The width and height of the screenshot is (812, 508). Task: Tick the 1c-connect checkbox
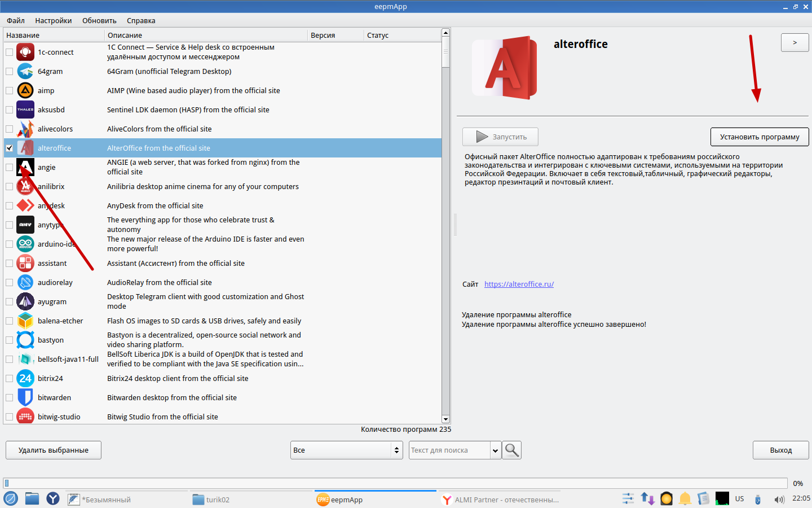pyautogui.click(x=9, y=52)
